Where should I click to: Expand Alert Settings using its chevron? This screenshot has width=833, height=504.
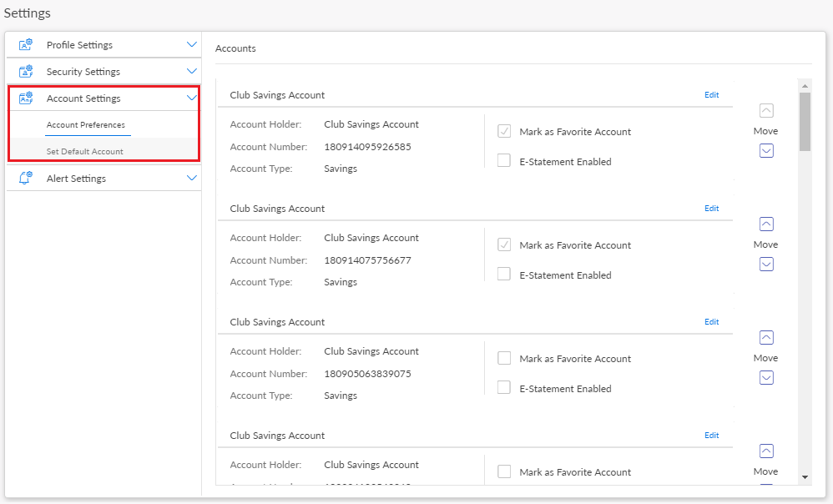click(192, 179)
